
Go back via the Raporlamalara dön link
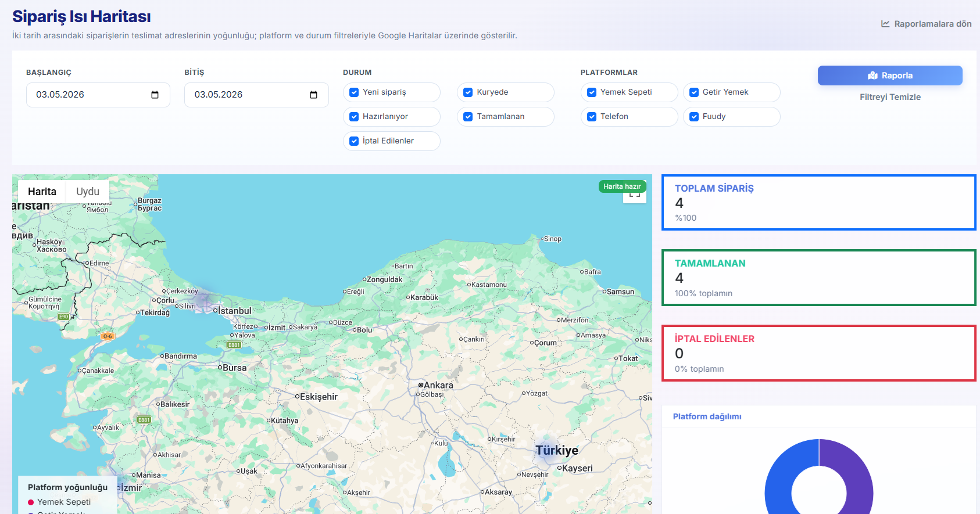(x=927, y=24)
